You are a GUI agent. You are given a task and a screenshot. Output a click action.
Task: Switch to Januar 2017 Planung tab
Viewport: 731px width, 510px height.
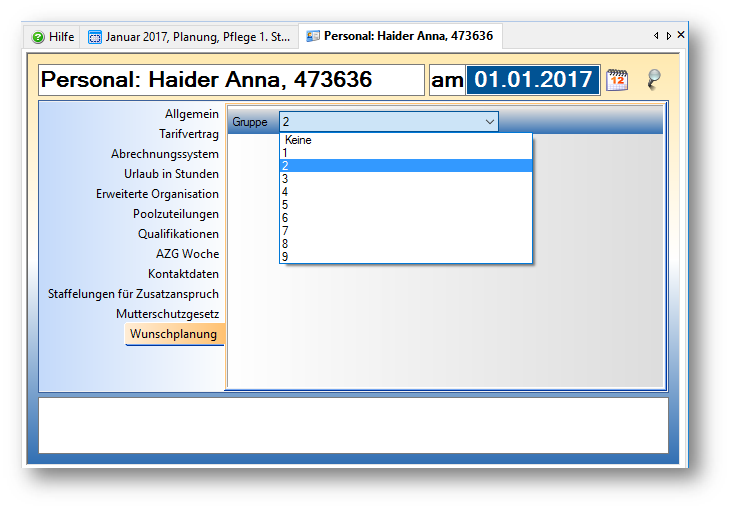point(190,37)
